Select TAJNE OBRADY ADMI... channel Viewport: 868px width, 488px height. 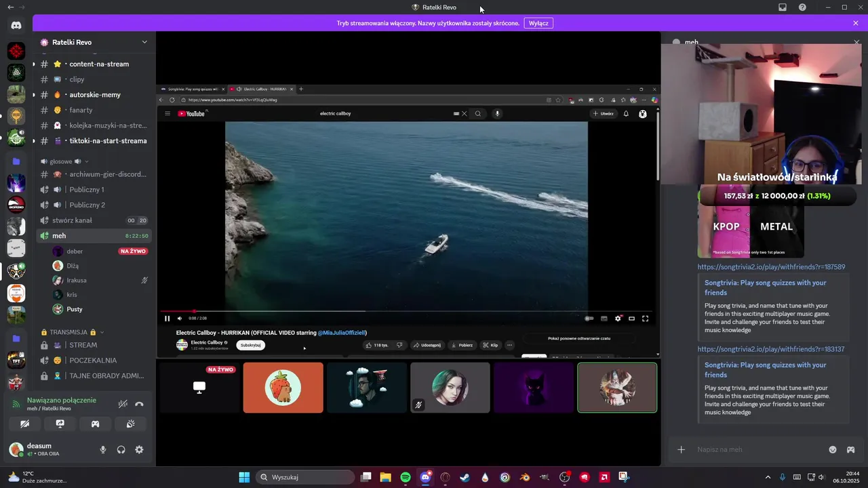click(94, 375)
